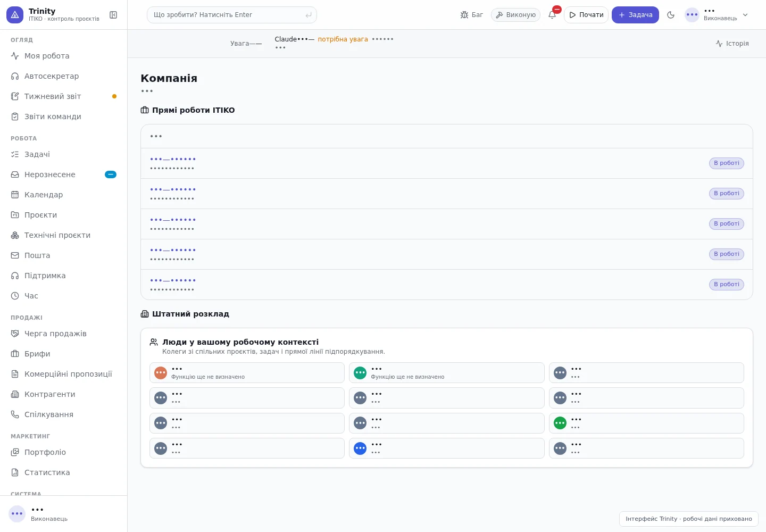Open the 'потрібна увага' alert link
The image size is (766, 532).
[343, 39]
